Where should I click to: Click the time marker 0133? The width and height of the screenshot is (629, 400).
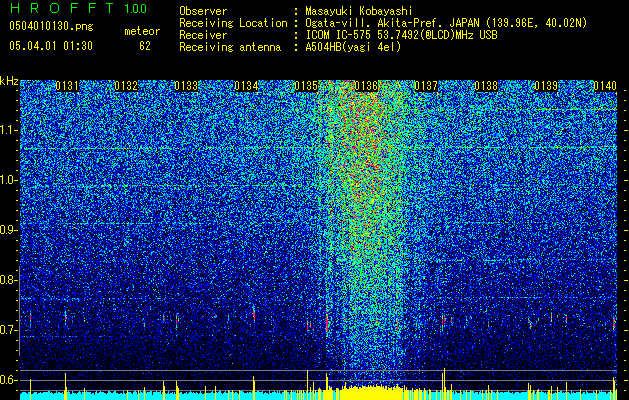click(186, 86)
